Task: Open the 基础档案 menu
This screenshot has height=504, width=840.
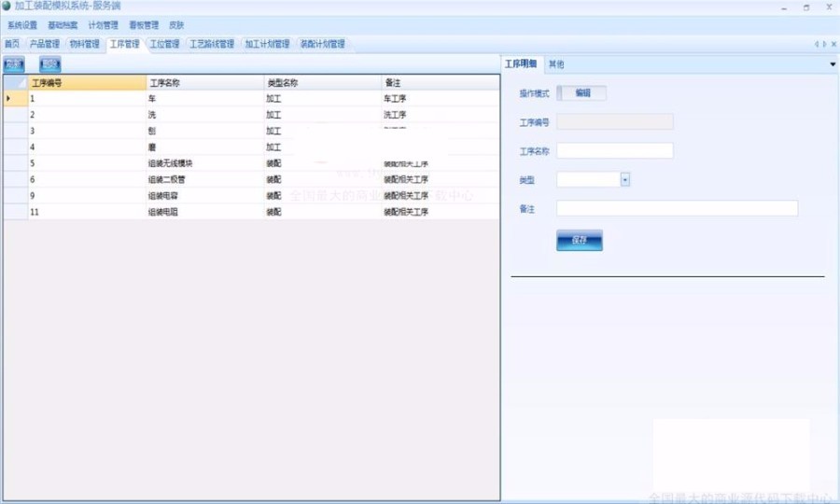Action: coord(63,25)
